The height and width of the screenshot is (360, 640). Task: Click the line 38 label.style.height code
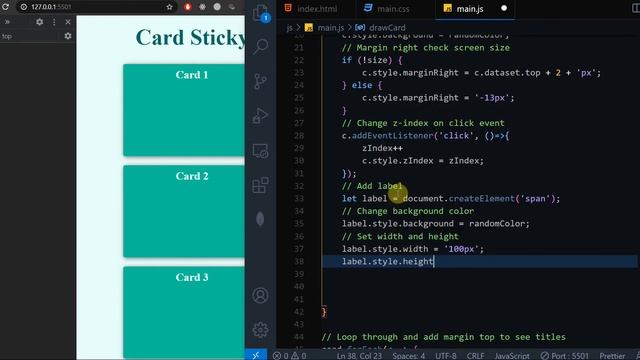(387, 261)
